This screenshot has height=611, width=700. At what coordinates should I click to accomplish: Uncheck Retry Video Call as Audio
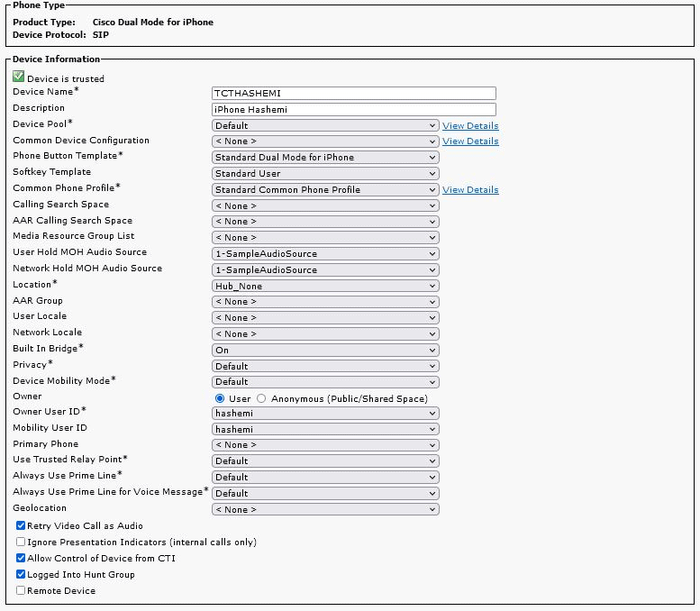coord(21,525)
